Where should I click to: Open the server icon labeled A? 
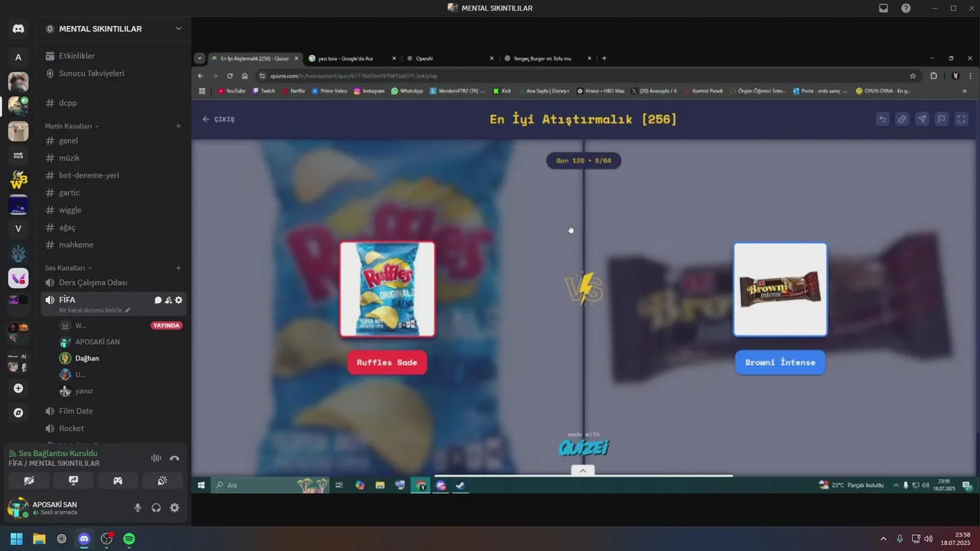click(x=18, y=57)
